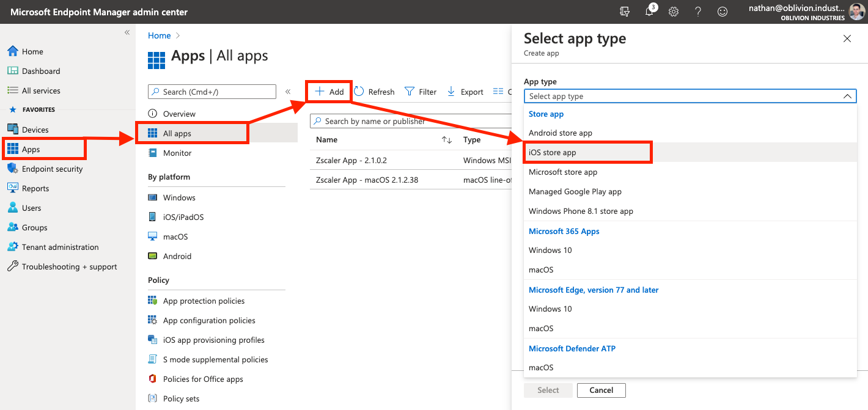
Task: Collapse the left navigation sidebar
Action: 127,32
